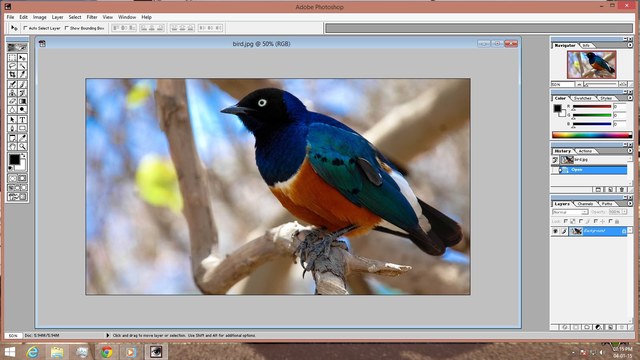Select the Paintbrush tool
The height and width of the screenshot is (360, 640).
(x=22, y=84)
